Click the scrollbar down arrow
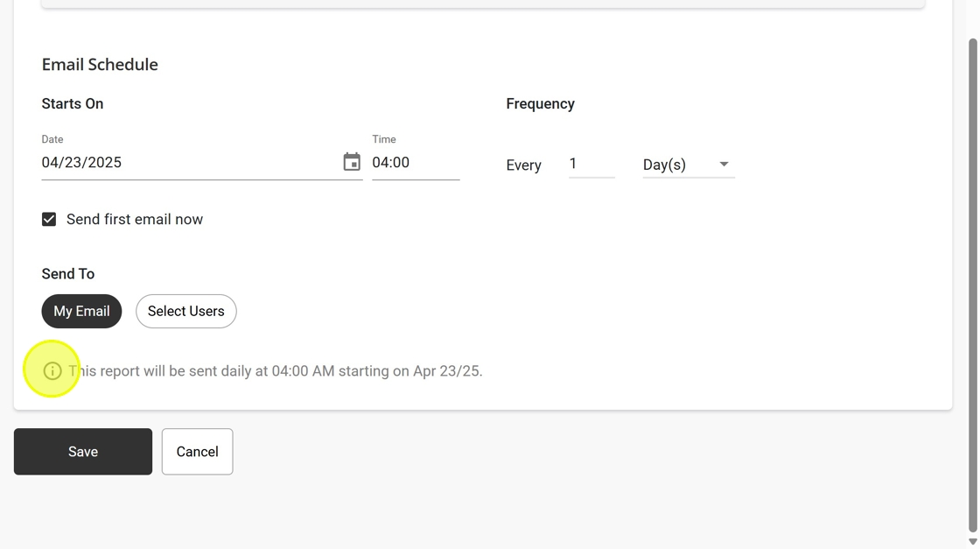The image size is (980, 549). (x=972, y=542)
